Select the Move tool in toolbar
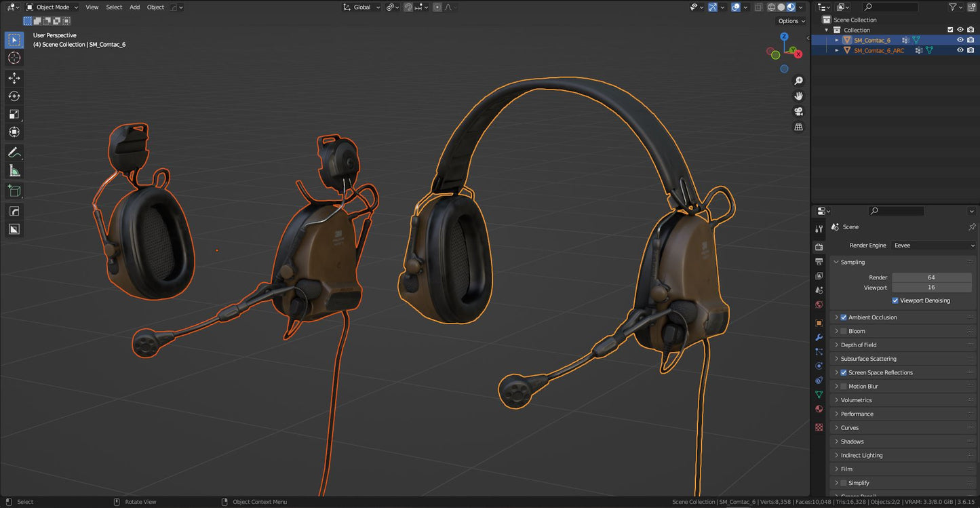The image size is (980, 508). (14, 78)
